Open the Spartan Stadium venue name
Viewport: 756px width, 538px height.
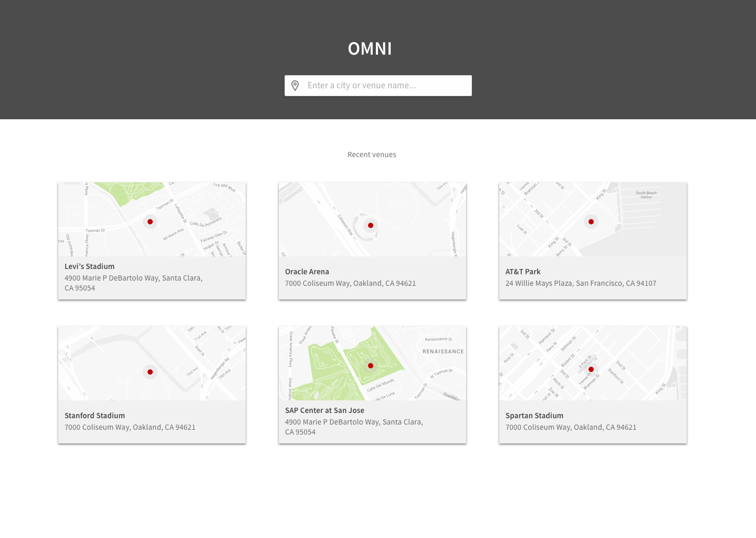(x=534, y=416)
